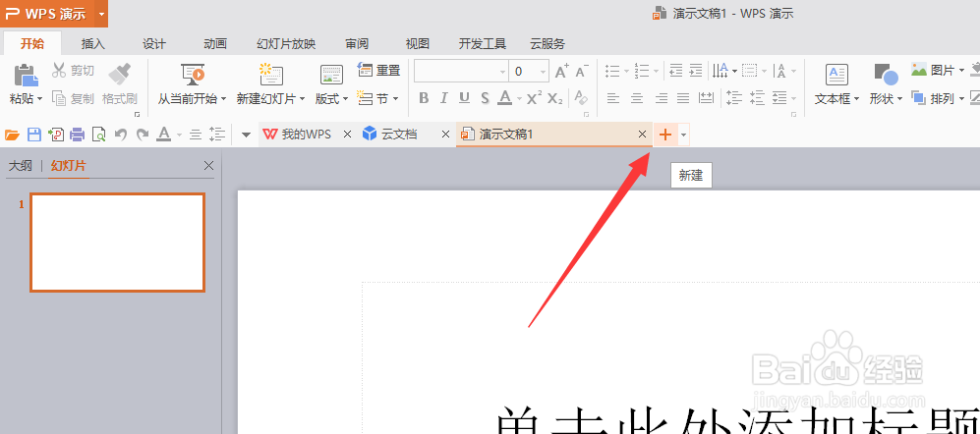Image resolution: width=980 pixels, height=434 pixels.
Task: Increase indent level icon
Action: tap(696, 71)
